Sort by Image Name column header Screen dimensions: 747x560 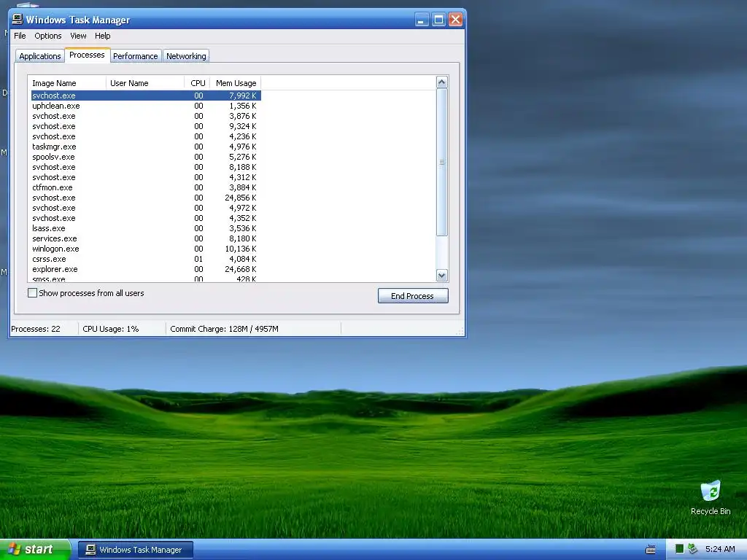tap(66, 83)
